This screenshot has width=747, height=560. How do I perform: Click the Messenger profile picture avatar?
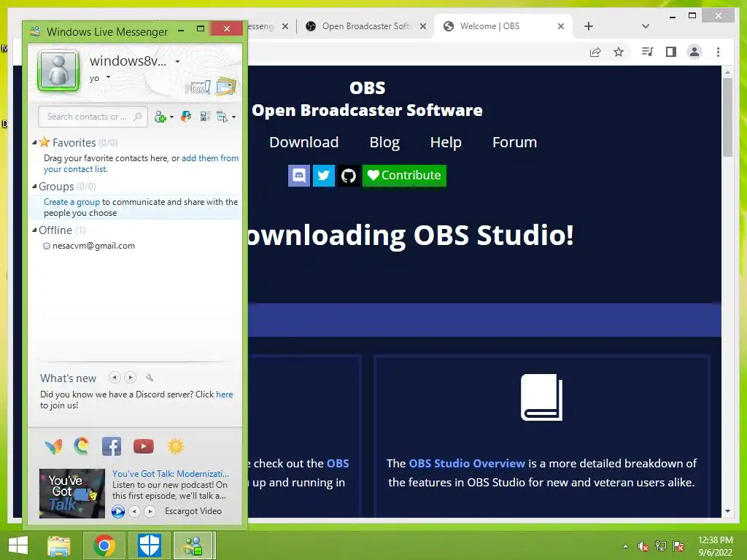point(58,71)
